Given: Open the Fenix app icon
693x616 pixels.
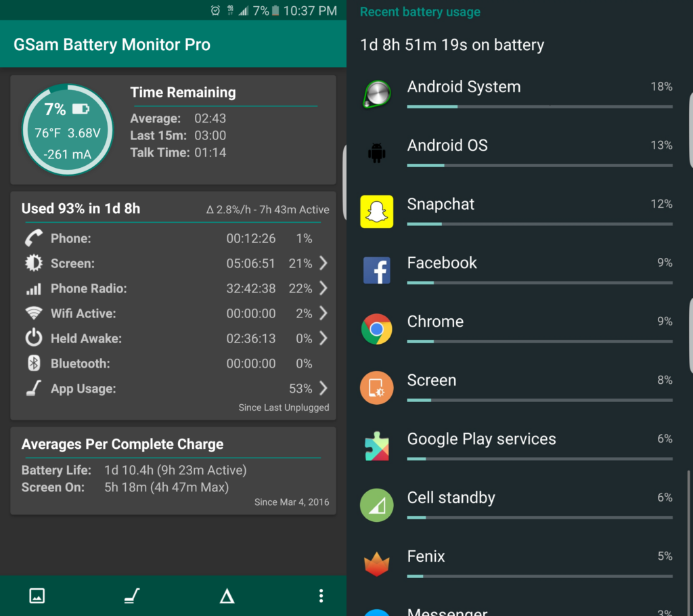Looking at the screenshot, I should pyautogui.click(x=376, y=564).
